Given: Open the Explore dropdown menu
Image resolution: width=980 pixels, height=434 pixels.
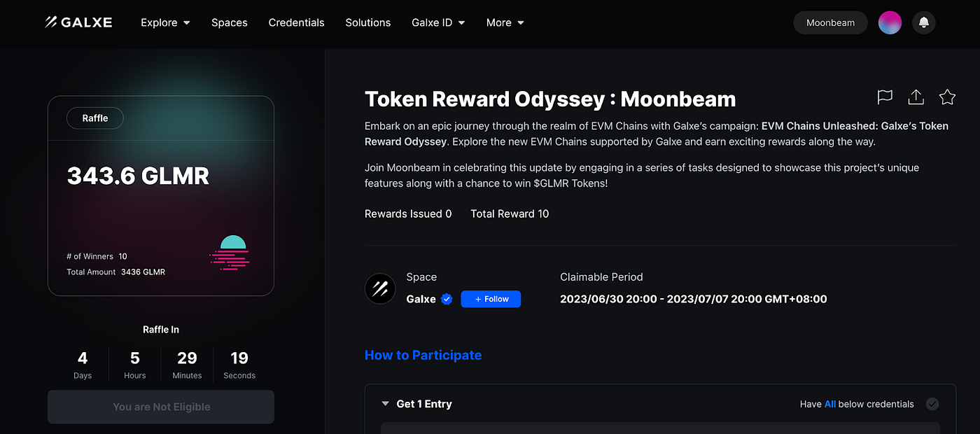Looking at the screenshot, I should tap(165, 22).
